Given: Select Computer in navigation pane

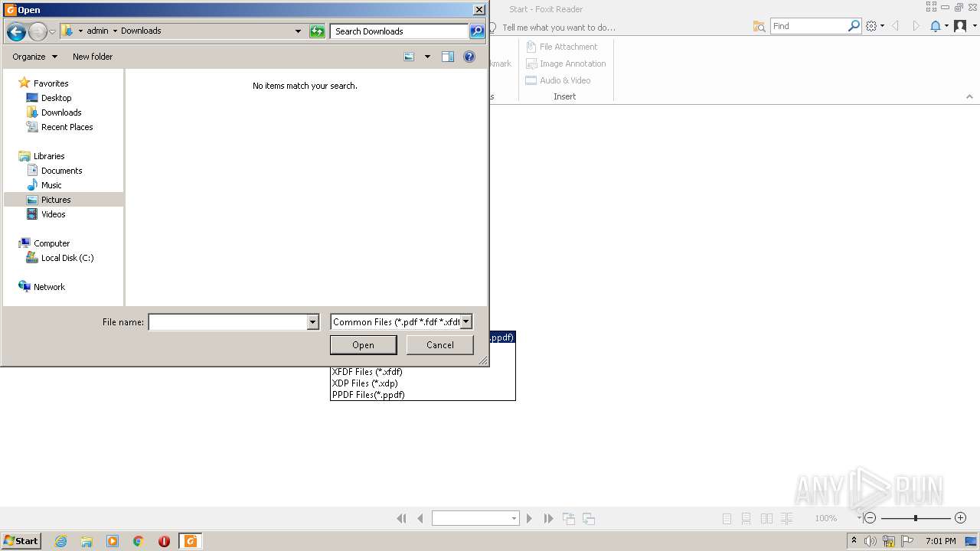Looking at the screenshot, I should (51, 243).
